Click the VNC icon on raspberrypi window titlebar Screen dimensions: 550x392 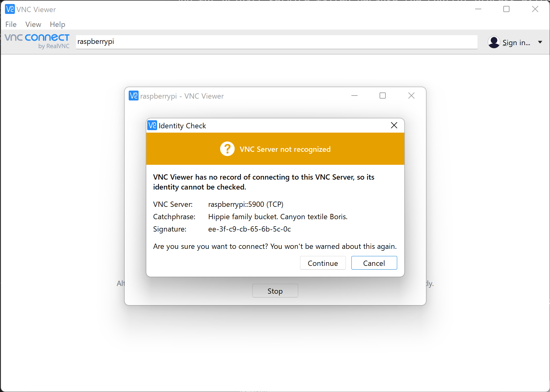133,96
